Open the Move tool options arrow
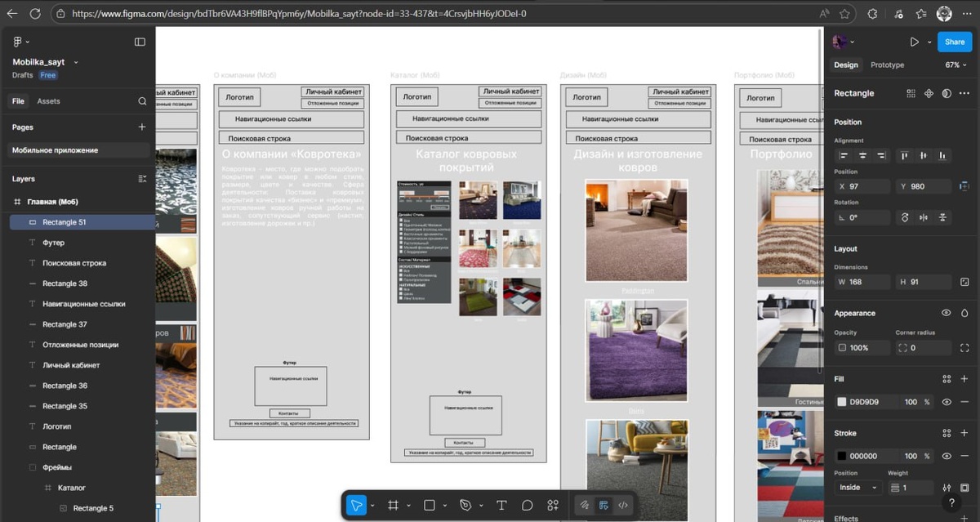Screen dimensions: 980x522 pyautogui.click(x=372, y=506)
